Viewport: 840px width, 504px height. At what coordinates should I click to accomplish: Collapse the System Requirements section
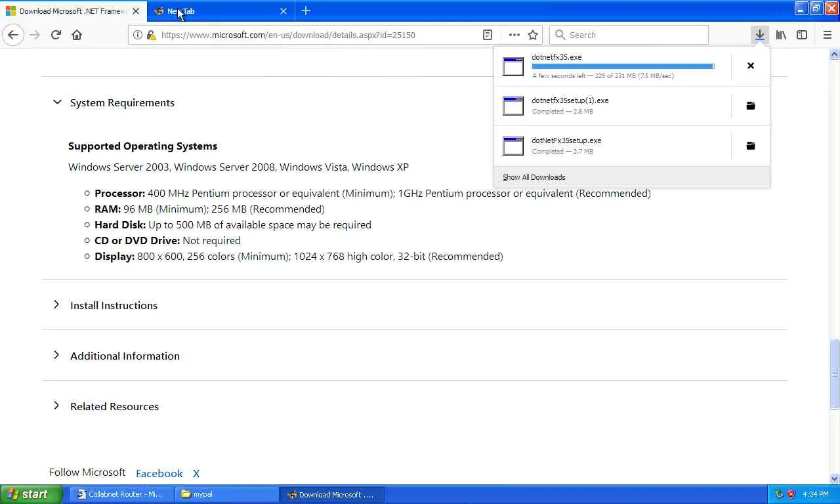click(x=57, y=102)
